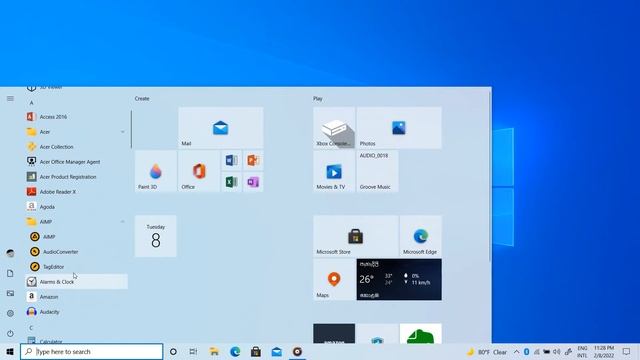Open the OneNote small tile
The height and width of the screenshot is (360, 640).
click(x=253, y=182)
